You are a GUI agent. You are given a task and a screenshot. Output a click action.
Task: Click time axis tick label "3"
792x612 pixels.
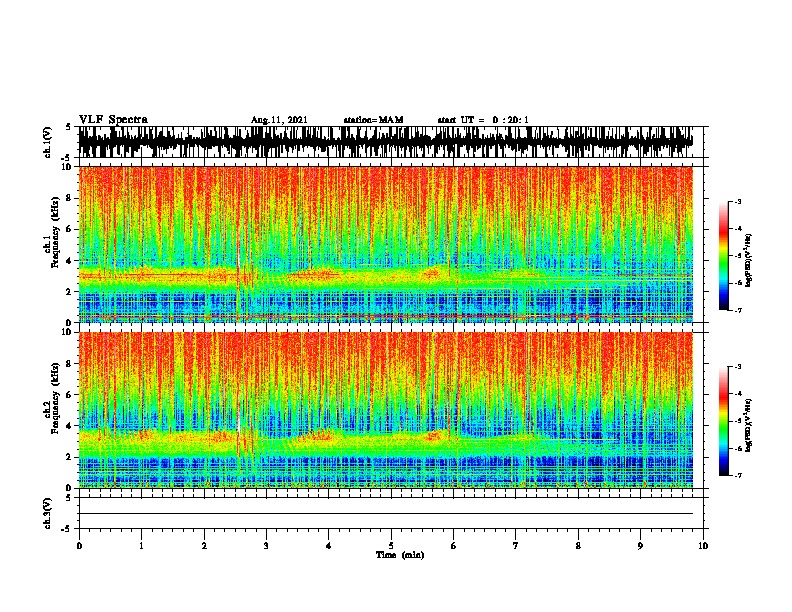(x=266, y=546)
